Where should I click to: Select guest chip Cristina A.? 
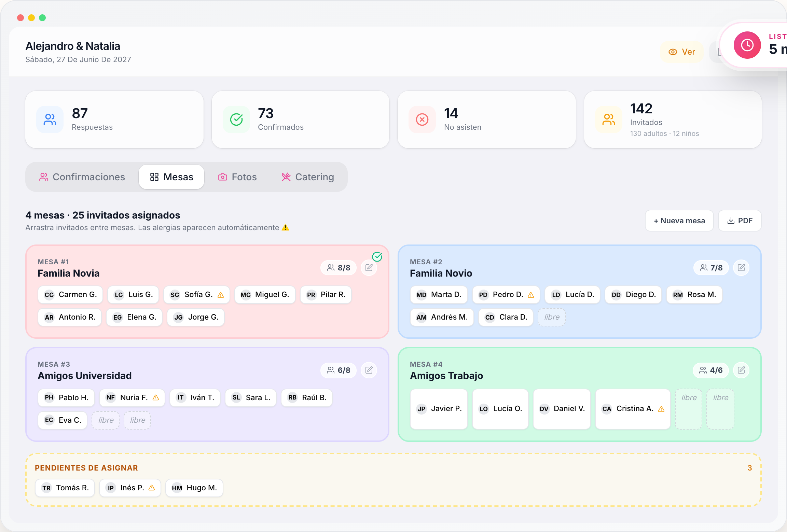pyautogui.click(x=633, y=409)
